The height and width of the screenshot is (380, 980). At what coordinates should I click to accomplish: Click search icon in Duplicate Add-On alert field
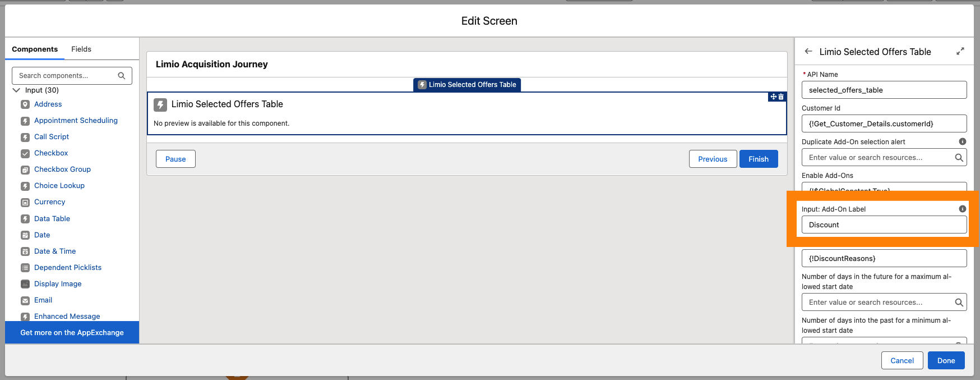959,158
